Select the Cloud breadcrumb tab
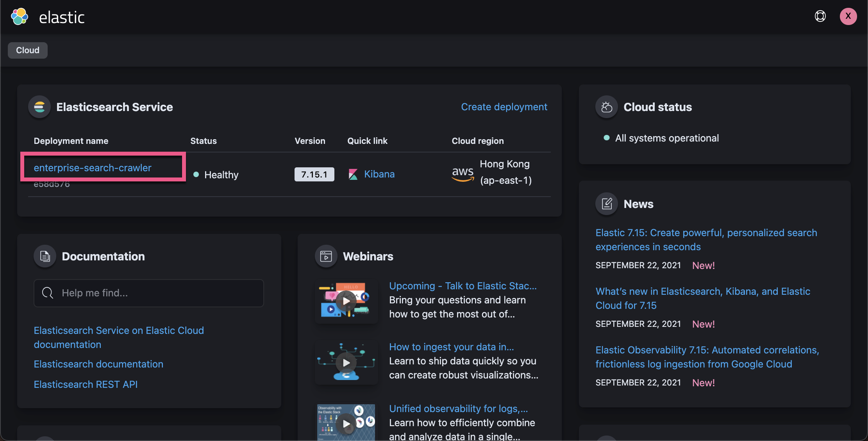The width and height of the screenshot is (868, 441). 27,50
